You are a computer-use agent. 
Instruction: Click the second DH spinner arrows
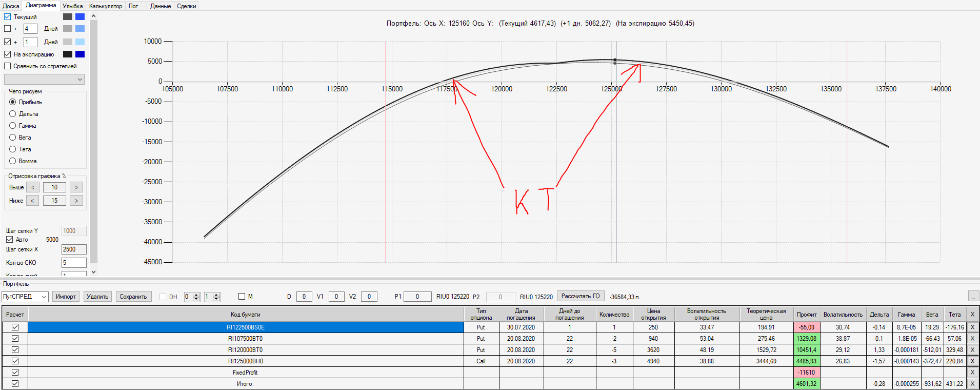point(216,297)
